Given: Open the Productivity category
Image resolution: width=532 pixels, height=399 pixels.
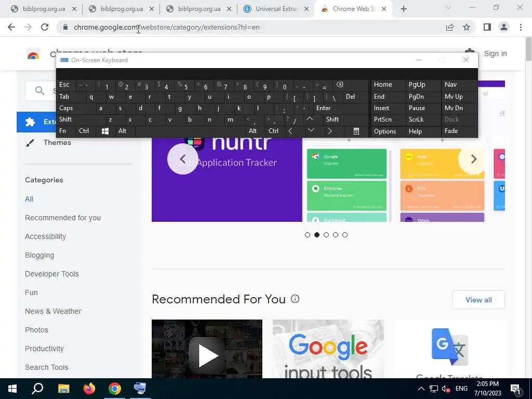Looking at the screenshot, I should click(x=45, y=349).
